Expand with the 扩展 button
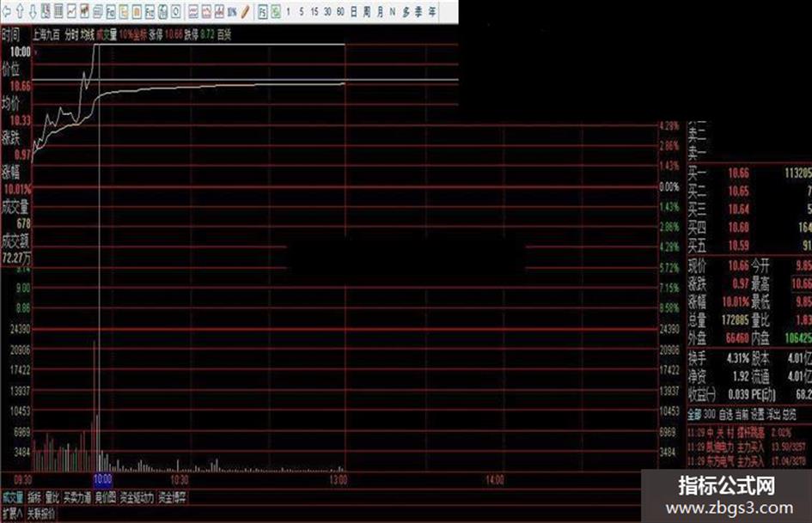This screenshot has height=523, width=812. 12,514
